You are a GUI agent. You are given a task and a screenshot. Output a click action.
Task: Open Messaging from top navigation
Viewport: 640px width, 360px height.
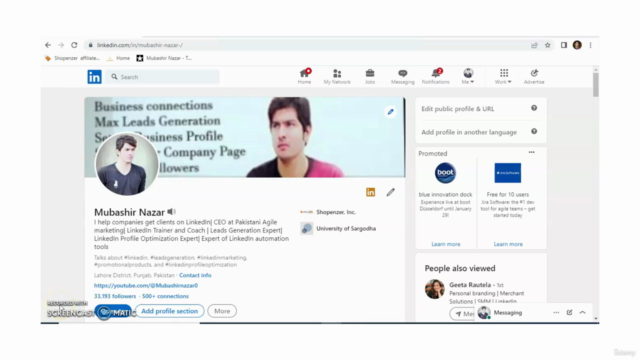click(x=402, y=76)
